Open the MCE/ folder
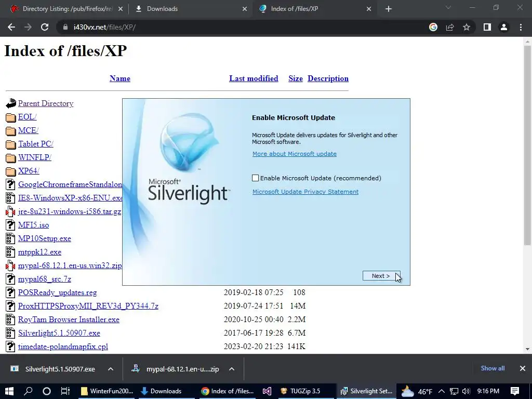Screen dimensions: 532x399 [x=28, y=130]
